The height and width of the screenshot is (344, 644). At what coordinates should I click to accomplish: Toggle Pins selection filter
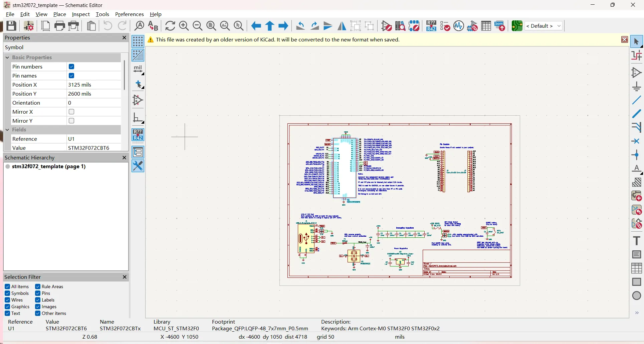pos(38,293)
